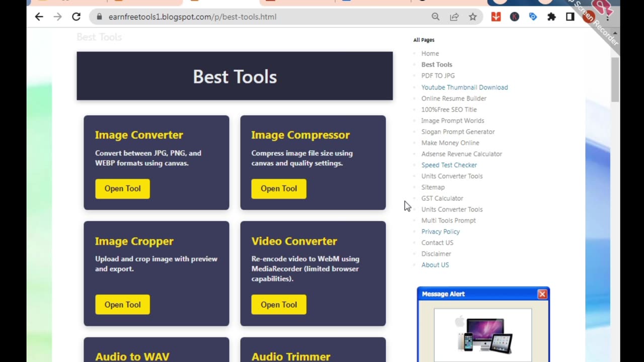Viewport: 644px width, 362px height.
Task: Open Tool for Image Converter
Action: tap(122, 189)
